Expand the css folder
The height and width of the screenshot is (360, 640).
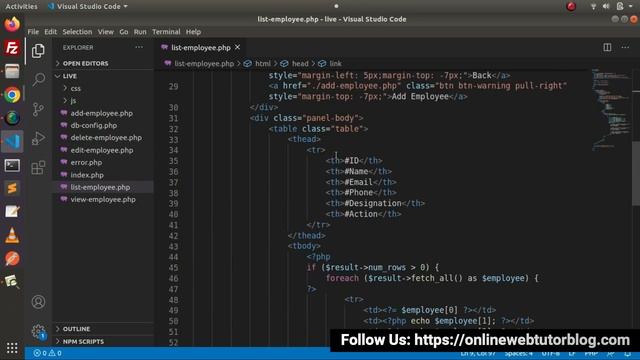(x=76, y=88)
